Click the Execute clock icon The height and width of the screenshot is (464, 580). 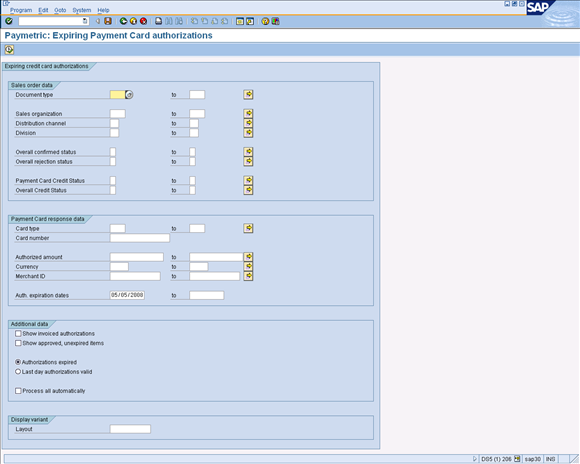tap(9, 49)
